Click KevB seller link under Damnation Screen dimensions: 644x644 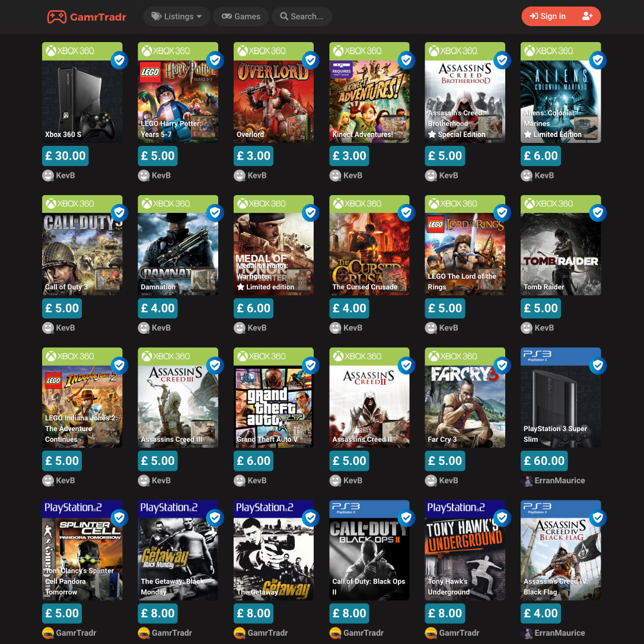161,328
